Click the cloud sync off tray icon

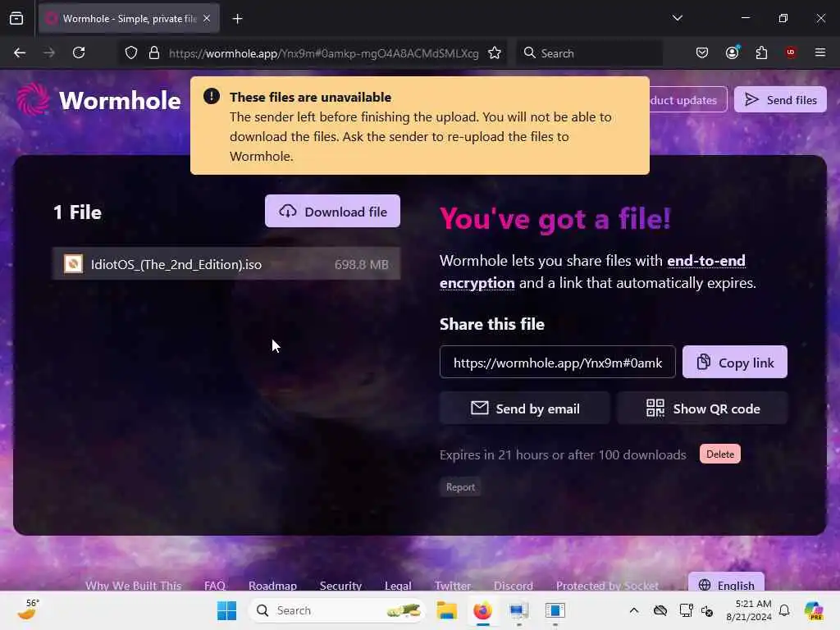click(660, 610)
